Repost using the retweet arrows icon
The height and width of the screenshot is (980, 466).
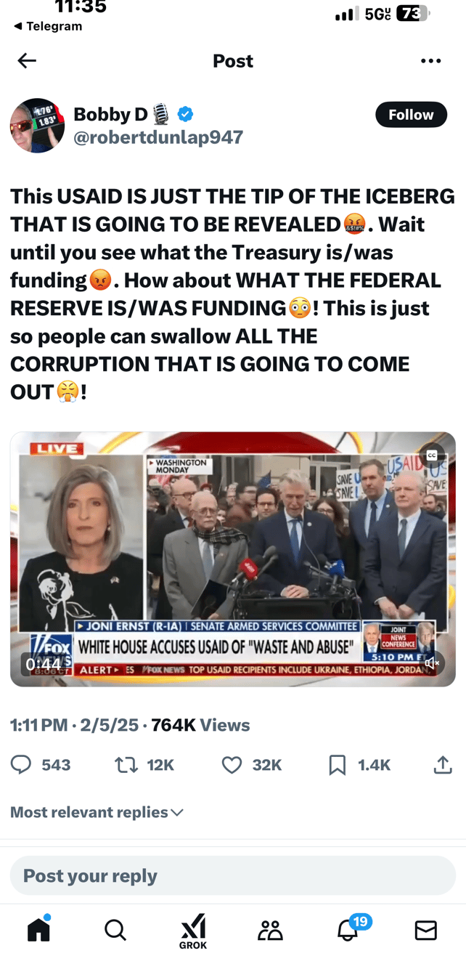127,764
